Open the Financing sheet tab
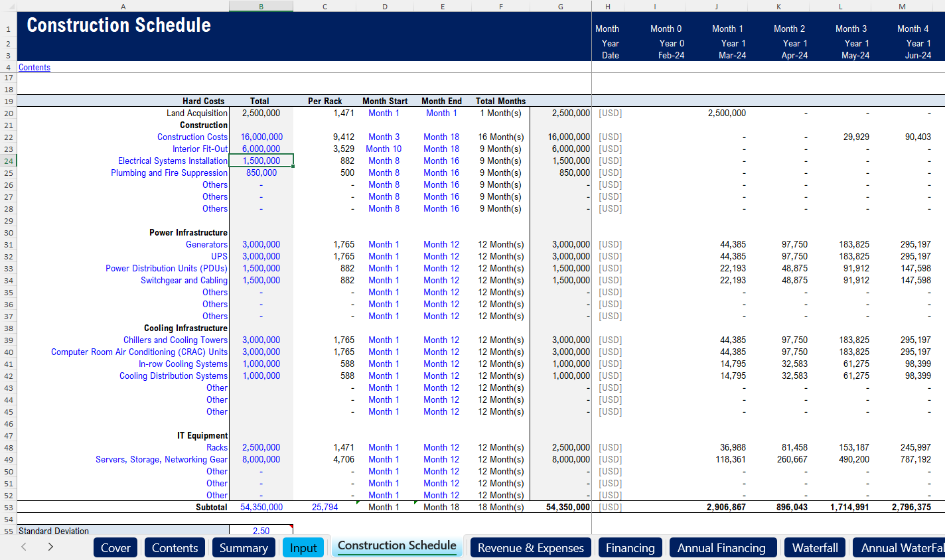 click(x=630, y=547)
